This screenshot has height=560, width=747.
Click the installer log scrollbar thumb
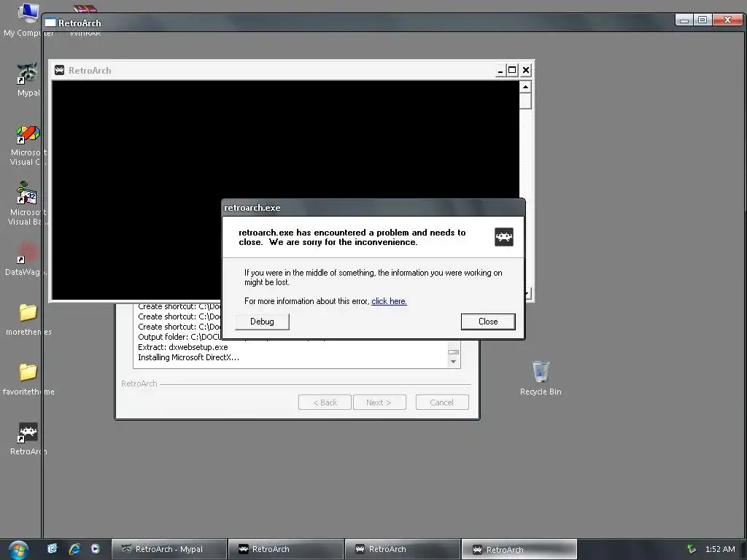454,352
